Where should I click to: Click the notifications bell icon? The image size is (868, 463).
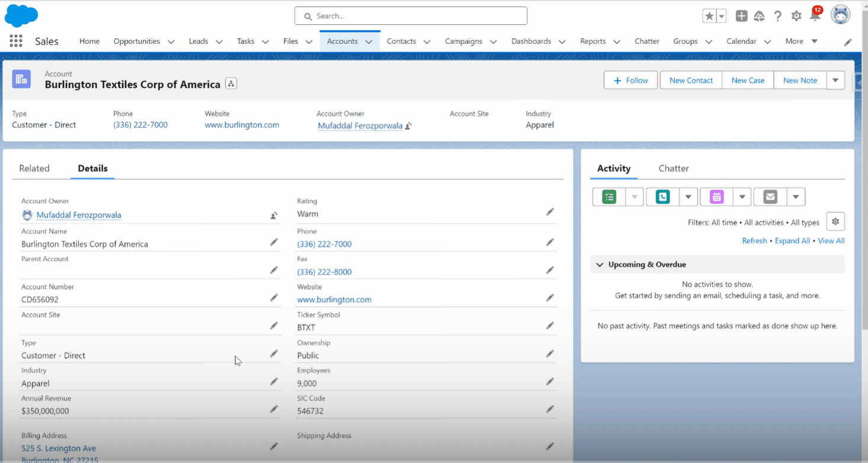815,16
